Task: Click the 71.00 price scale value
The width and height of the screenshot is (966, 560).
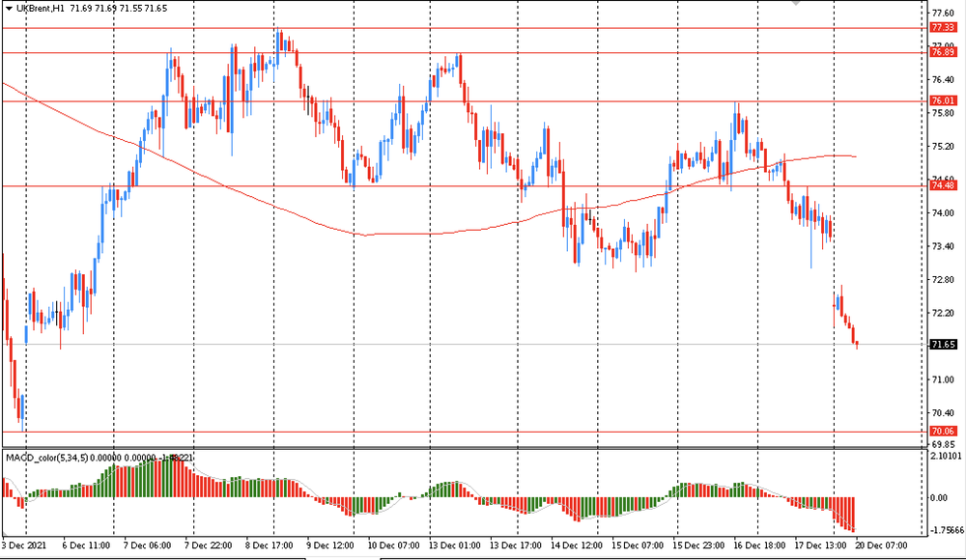Action: pos(943,379)
